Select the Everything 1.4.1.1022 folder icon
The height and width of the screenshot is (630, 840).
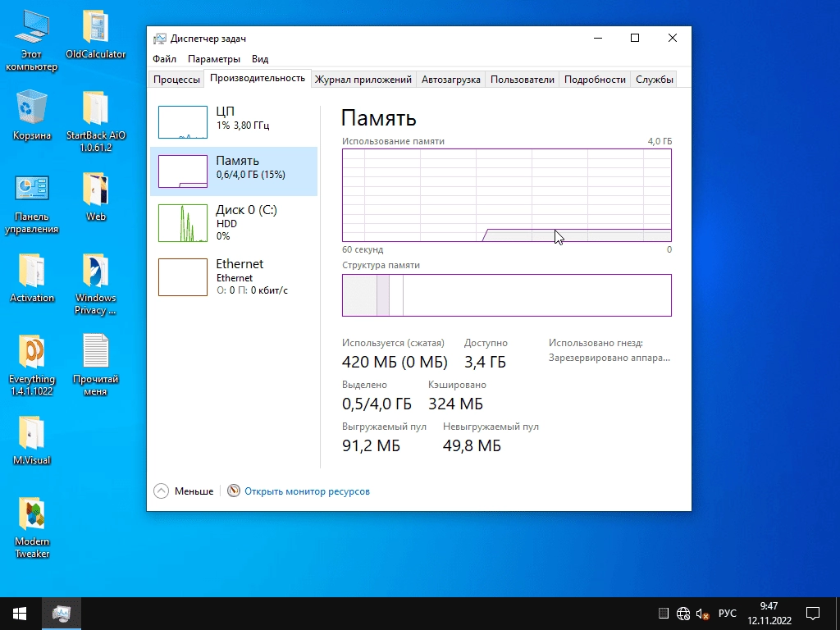(32, 365)
